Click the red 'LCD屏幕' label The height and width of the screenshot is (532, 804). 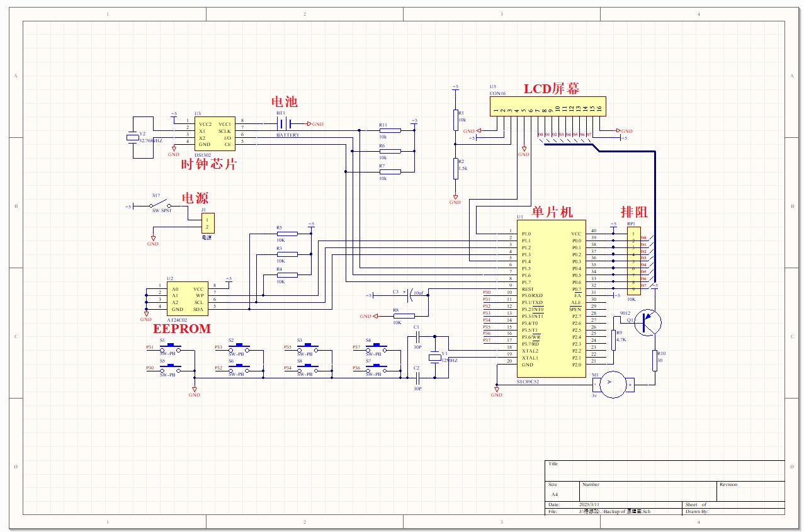[551, 89]
